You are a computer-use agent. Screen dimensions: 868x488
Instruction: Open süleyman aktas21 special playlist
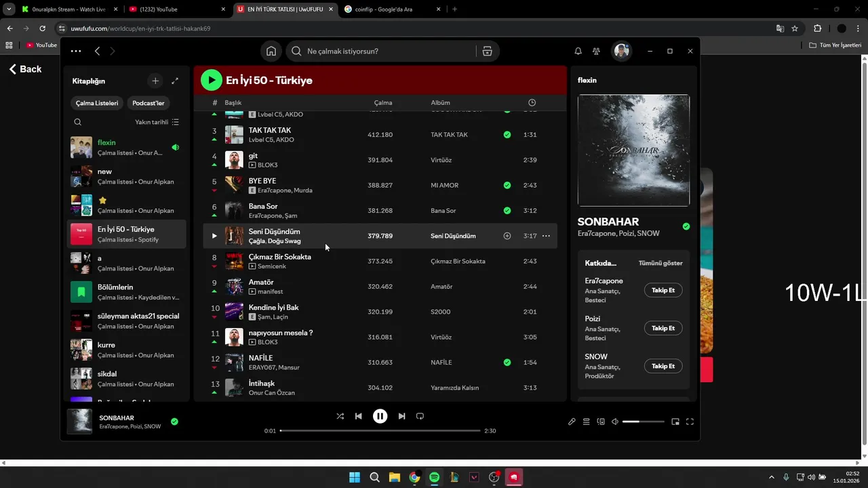tap(125, 321)
